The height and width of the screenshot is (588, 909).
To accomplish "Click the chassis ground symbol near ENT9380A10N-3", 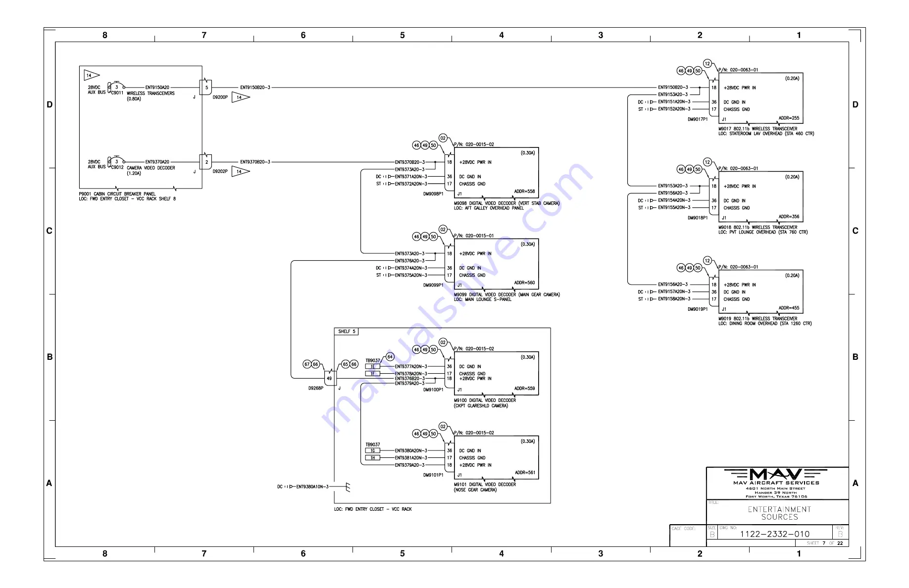I will point(348,487).
